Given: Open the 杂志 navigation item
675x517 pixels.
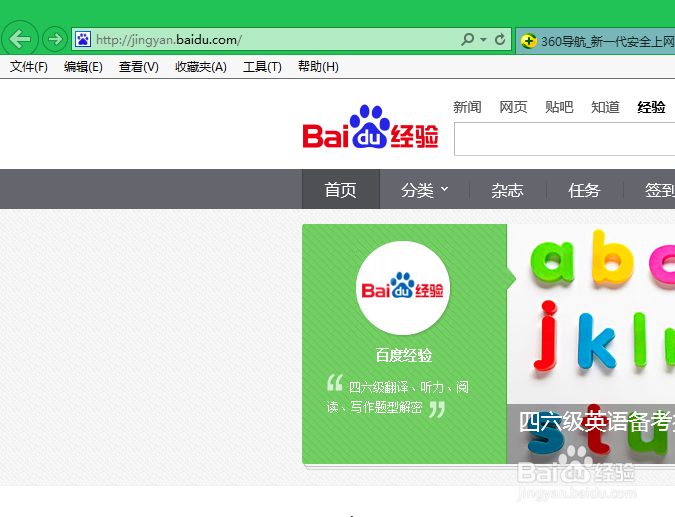Looking at the screenshot, I should [508, 189].
